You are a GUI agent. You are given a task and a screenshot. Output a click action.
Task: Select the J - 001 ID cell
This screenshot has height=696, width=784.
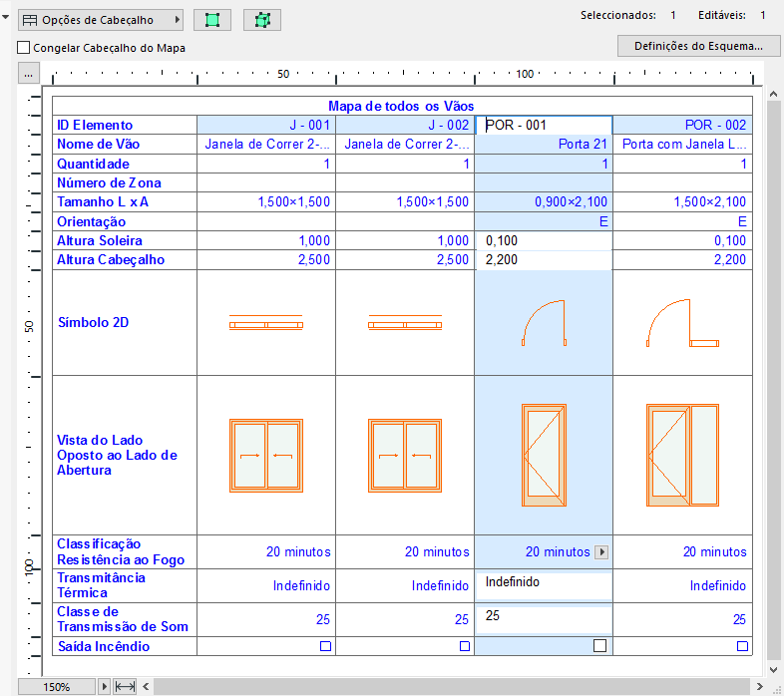pos(266,125)
